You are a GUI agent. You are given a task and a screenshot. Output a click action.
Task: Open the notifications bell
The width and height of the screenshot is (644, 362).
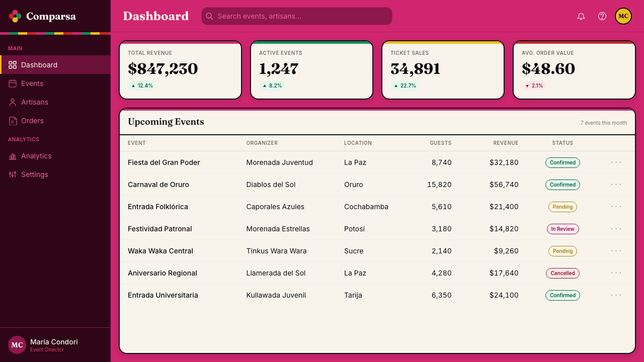pos(581,16)
